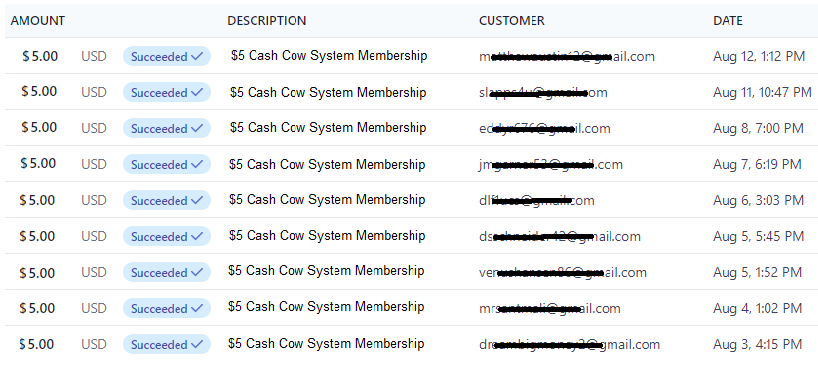Select the Aug 8, 7:00 PM date cell
This screenshot has height=365, width=818.
pos(759,128)
